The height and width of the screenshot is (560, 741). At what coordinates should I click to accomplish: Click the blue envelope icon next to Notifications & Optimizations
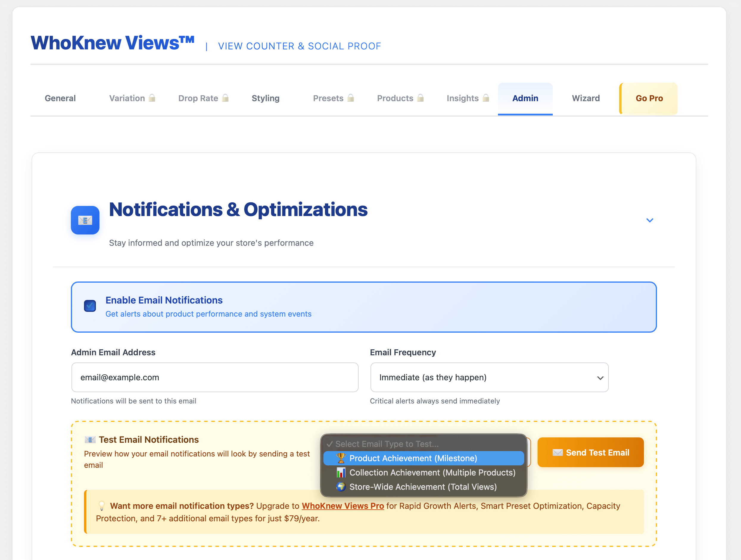(x=85, y=220)
